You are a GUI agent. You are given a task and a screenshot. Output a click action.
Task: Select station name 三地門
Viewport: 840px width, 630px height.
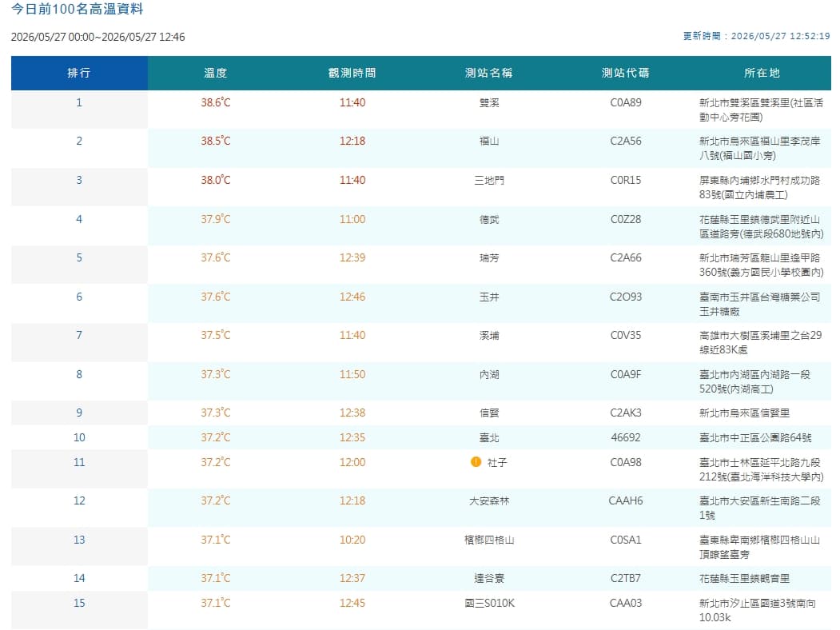coord(489,181)
